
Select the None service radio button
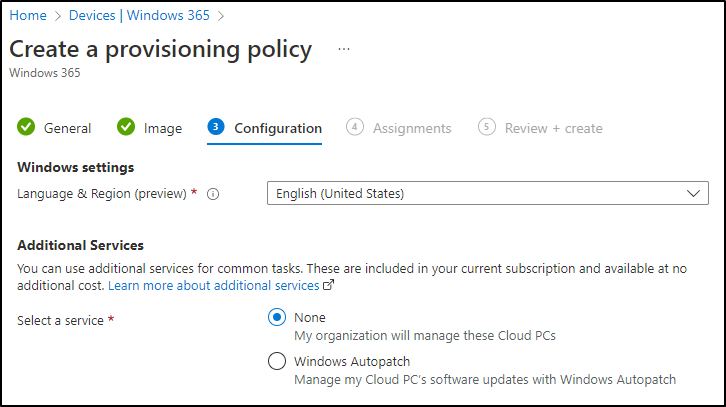[x=277, y=317]
